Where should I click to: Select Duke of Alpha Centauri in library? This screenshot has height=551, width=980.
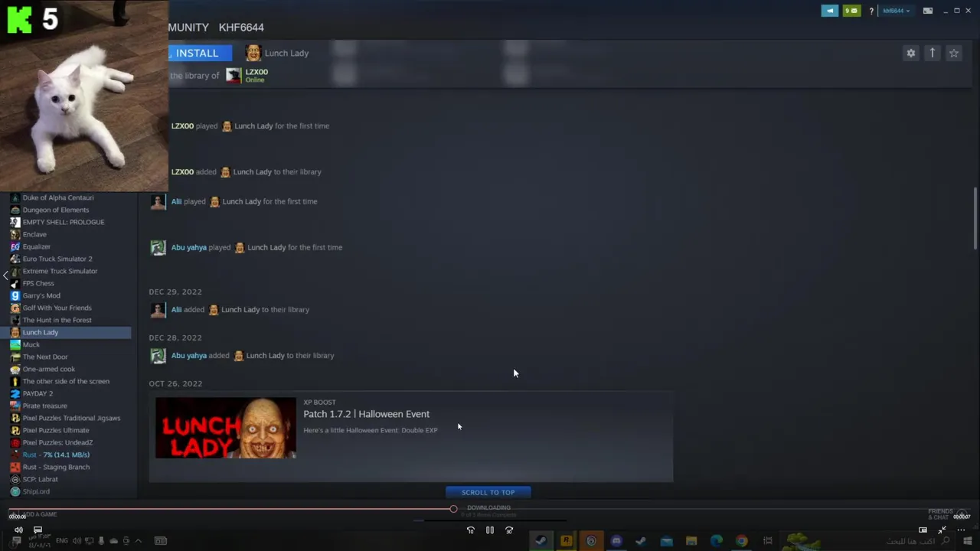click(58, 197)
